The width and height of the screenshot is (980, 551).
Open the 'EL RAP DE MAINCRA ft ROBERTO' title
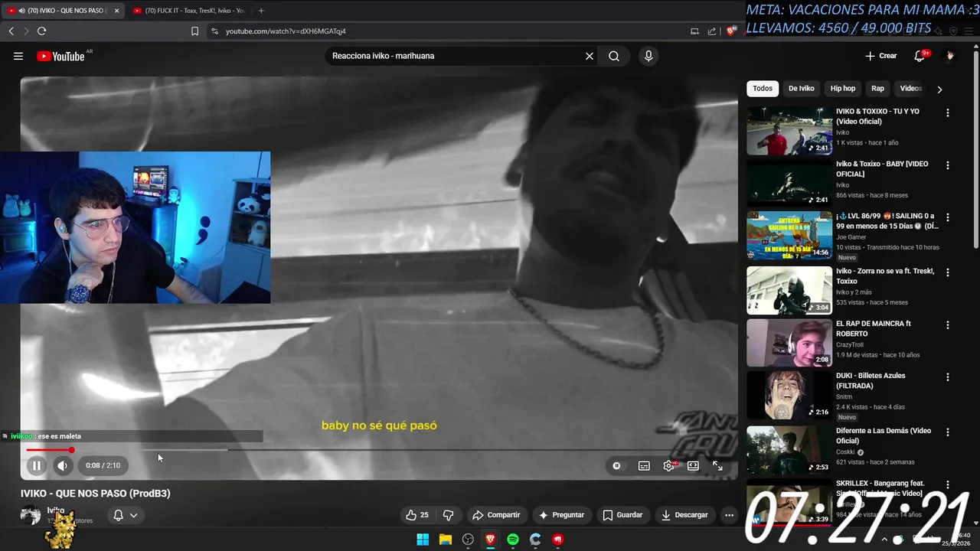click(874, 329)
